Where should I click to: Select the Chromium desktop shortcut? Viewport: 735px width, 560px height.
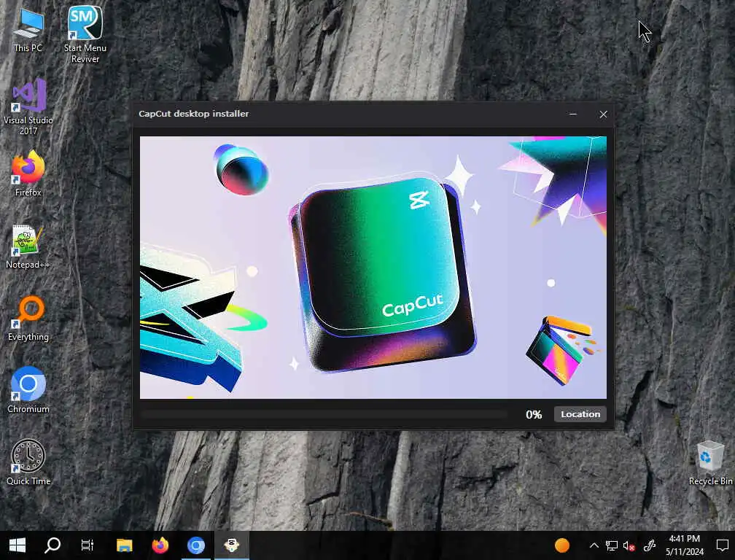click(28, 390)
